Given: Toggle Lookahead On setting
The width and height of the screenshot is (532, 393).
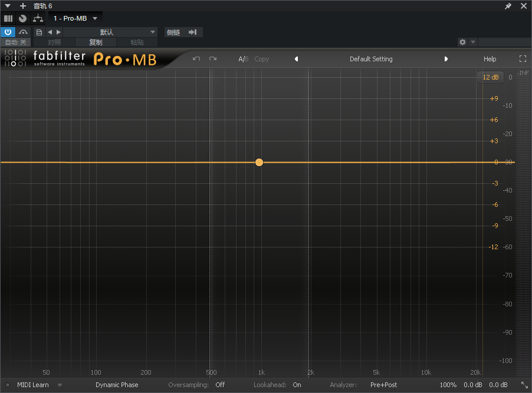Looking at the screenshot, I should (297, 385).
